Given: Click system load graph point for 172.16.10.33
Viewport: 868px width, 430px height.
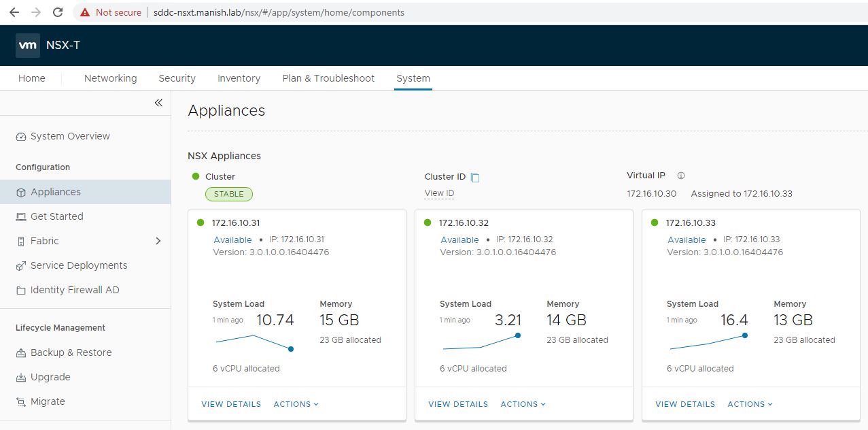Looking at the screenshot, I should click(x=745, y=335).
